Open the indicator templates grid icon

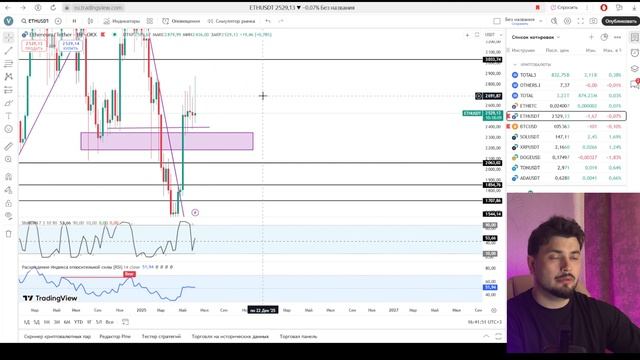150,21
